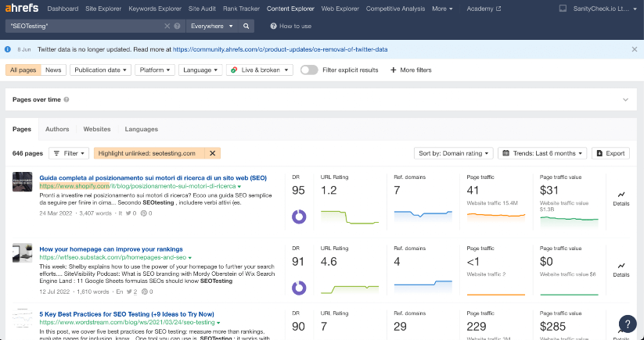Screen dimensions: 644x340
Task: Click the search magnifier button
Action: pyautogui.click(x=247, y=26)
